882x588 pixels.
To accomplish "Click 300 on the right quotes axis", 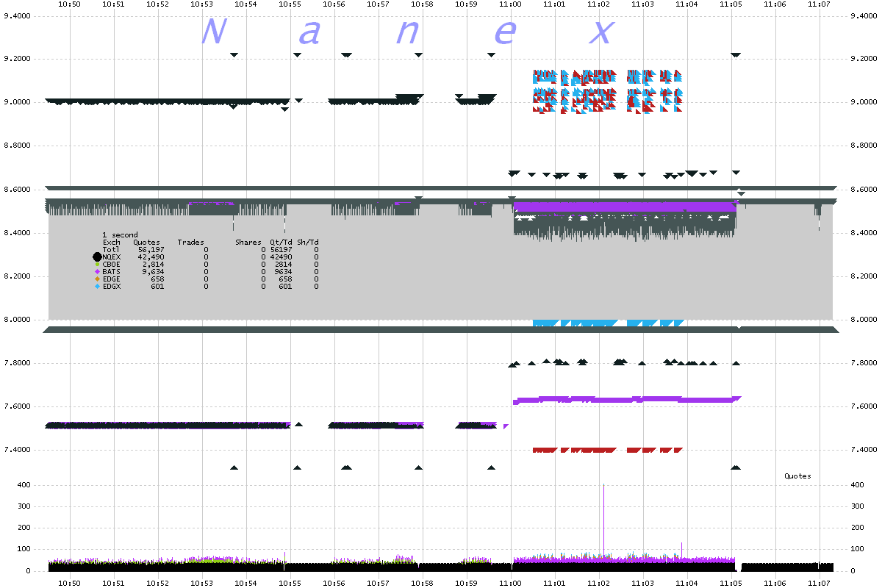I will [x=856, y=506].
